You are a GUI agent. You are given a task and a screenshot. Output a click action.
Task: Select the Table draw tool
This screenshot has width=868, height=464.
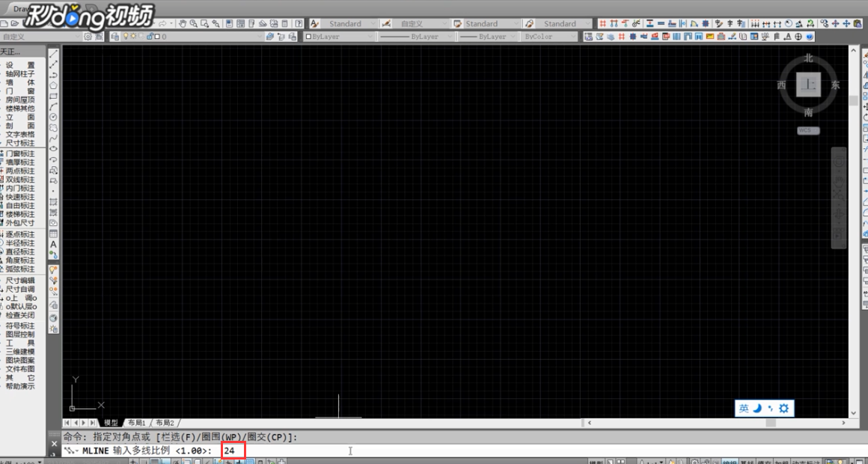(54, 233)
